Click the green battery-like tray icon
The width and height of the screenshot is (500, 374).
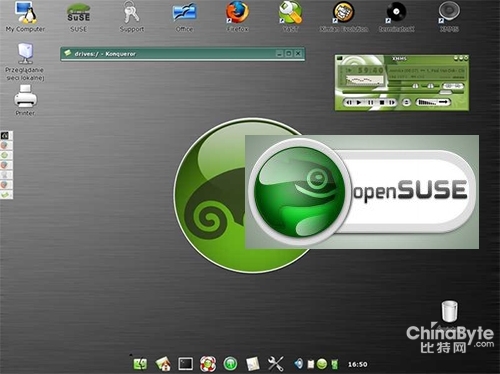point(335,364)
